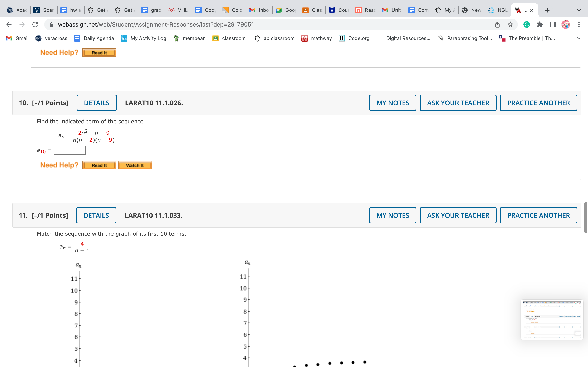This screenshot has height=367, width=588.
Task: Open the Chrome three-dot menu
Action: click(x=579, y=24)
